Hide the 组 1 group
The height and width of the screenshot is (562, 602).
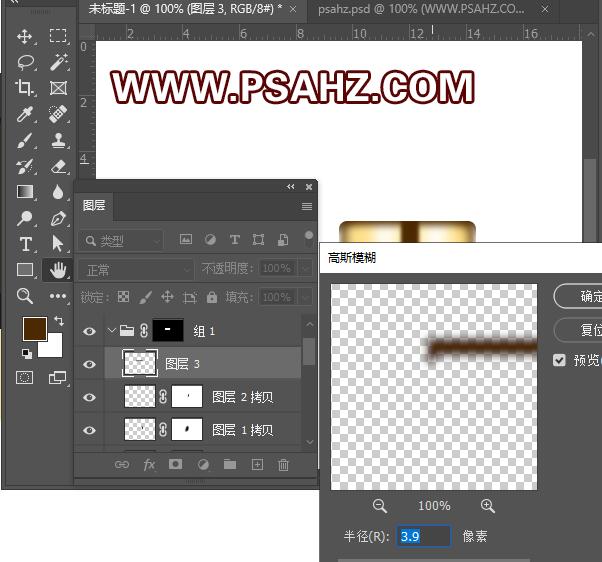(89, 331)
